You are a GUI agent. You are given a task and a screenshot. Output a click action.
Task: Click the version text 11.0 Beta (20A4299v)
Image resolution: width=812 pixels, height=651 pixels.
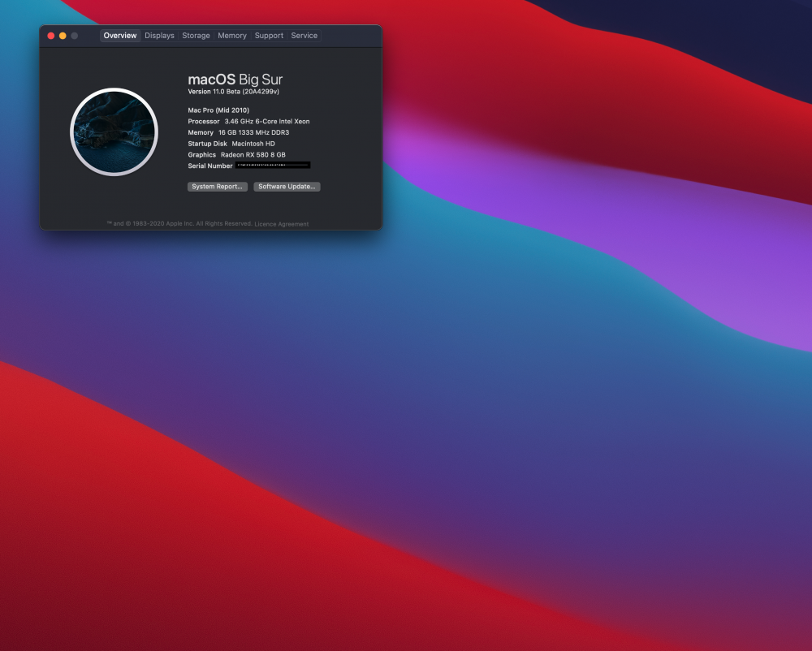click(246, 92)
